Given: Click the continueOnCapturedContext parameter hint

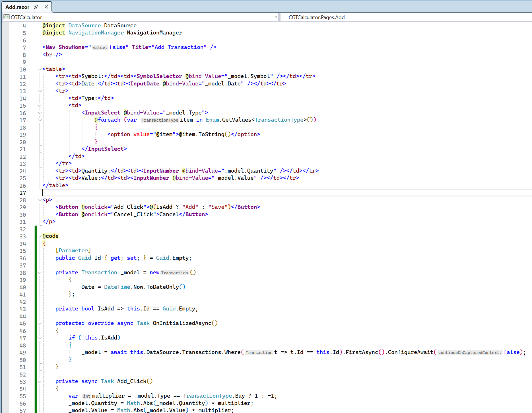Looking at the screenshot, I should (x=469, y=353).
